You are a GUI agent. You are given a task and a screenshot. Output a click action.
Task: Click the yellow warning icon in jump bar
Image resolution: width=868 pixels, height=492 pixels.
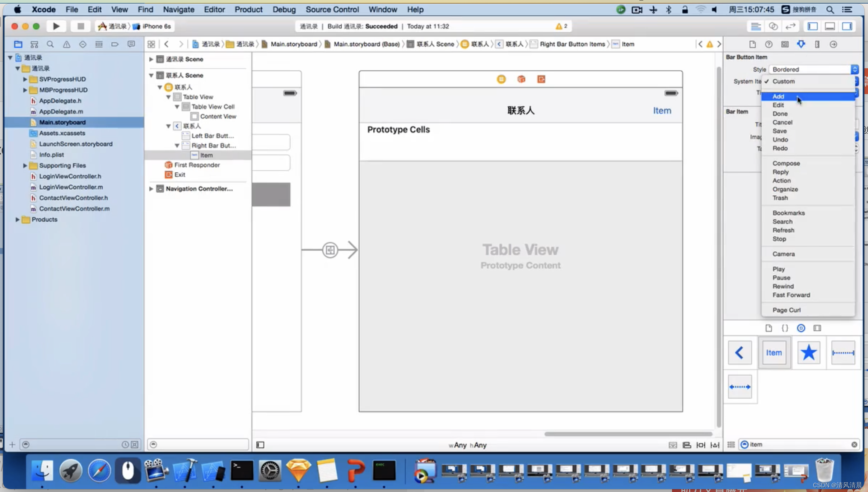(x=709, y=44)
